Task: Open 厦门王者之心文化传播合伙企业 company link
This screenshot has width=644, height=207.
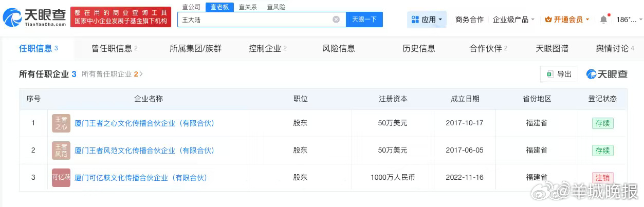Action: pyautogui.click(x=144, y=123)
